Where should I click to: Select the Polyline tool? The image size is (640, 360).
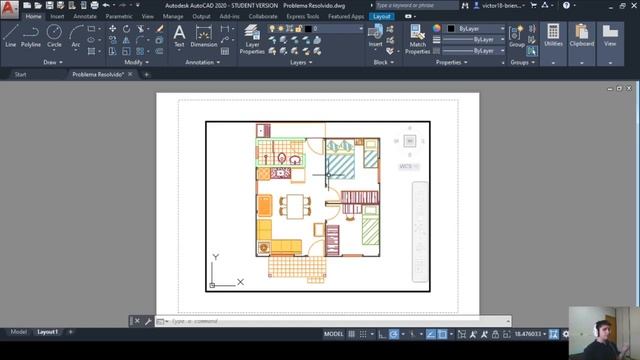31,36
